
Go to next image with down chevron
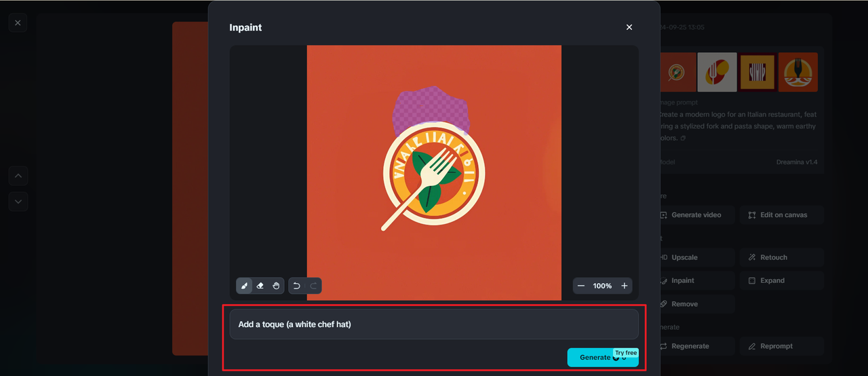18,201
